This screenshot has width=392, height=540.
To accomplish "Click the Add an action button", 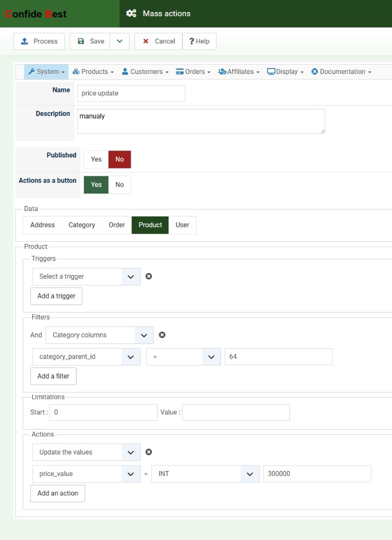I will [57, 493].
